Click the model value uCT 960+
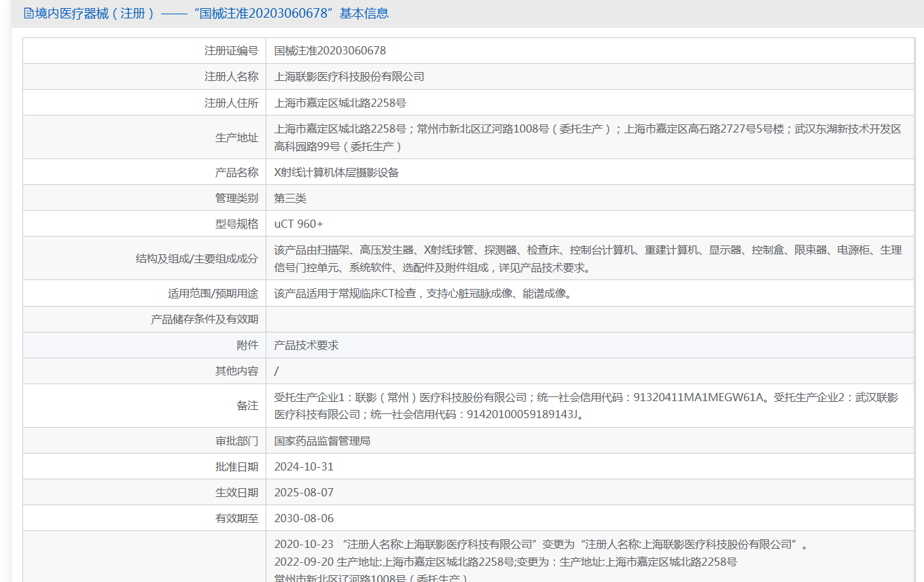 pos(299,224)
